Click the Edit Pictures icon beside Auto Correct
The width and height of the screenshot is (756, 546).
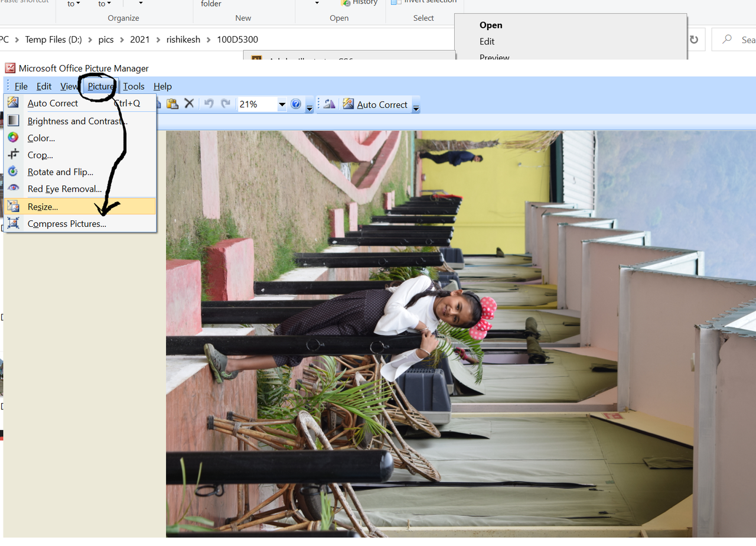tap(330, 104)
